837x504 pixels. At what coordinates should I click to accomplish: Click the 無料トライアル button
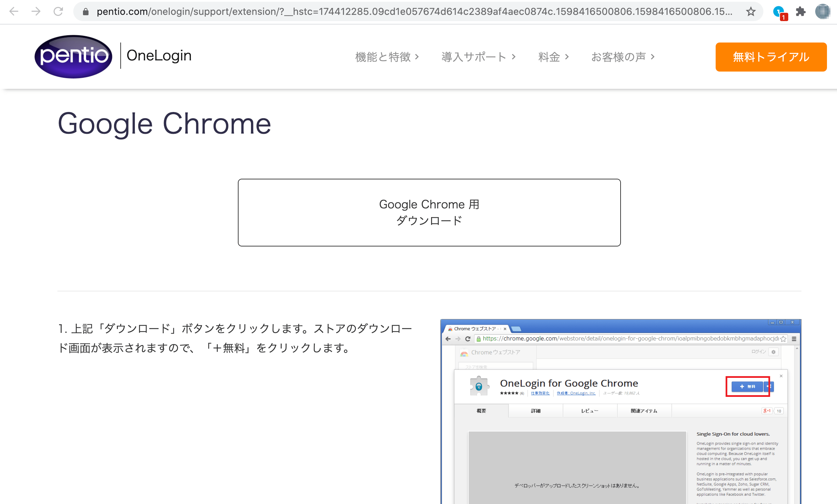point(771,57)
